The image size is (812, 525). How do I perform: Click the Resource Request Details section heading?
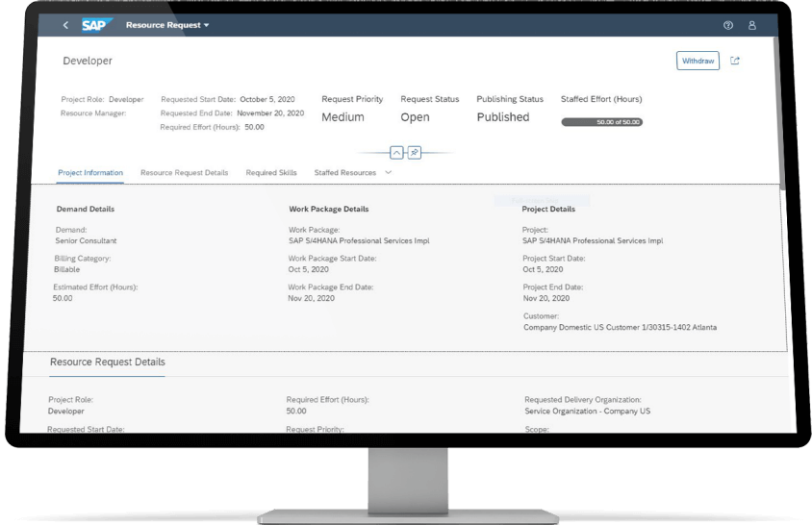[x=107, y=362]
